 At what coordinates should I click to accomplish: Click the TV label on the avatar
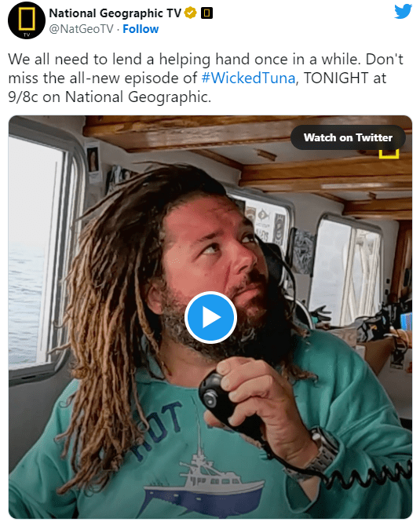point(27,35)
